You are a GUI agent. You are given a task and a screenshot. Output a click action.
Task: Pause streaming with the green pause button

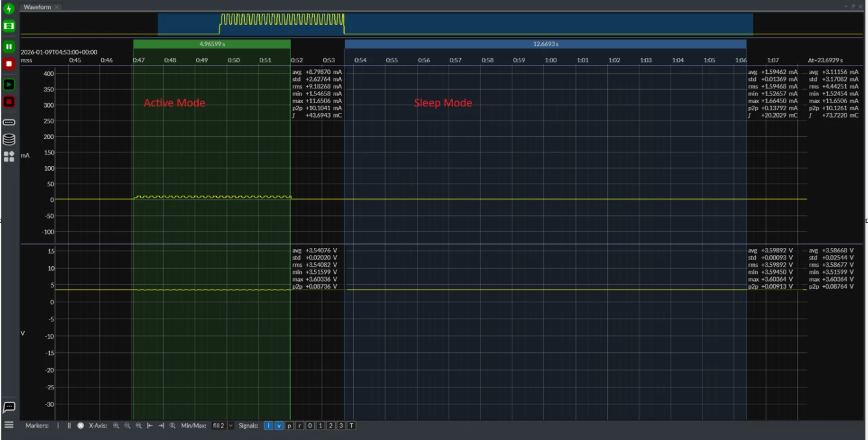(x=9, y=47)
